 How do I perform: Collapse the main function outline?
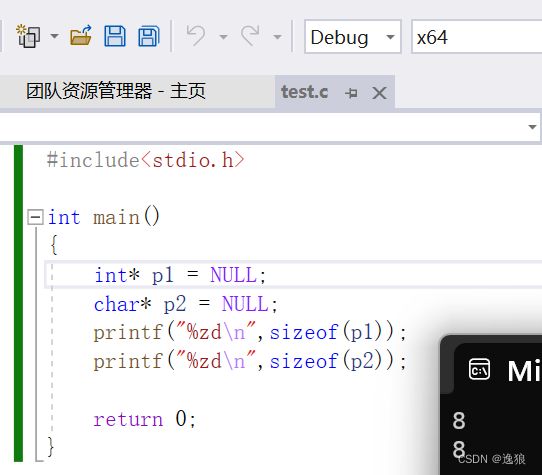tap(35, 217)
